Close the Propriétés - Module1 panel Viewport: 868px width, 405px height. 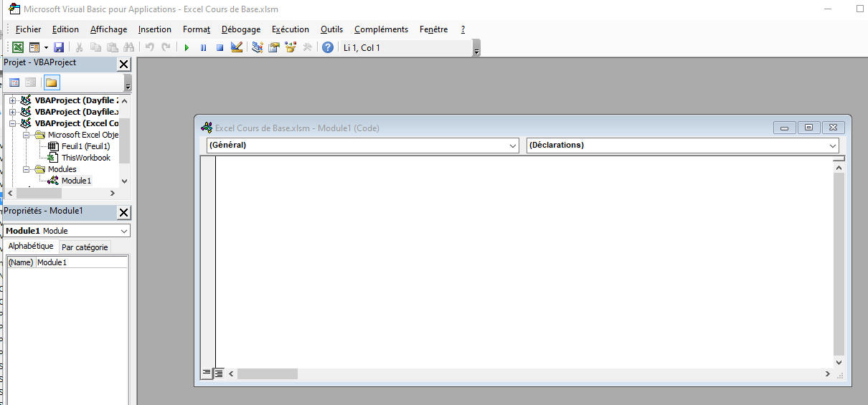coord(124,212)
